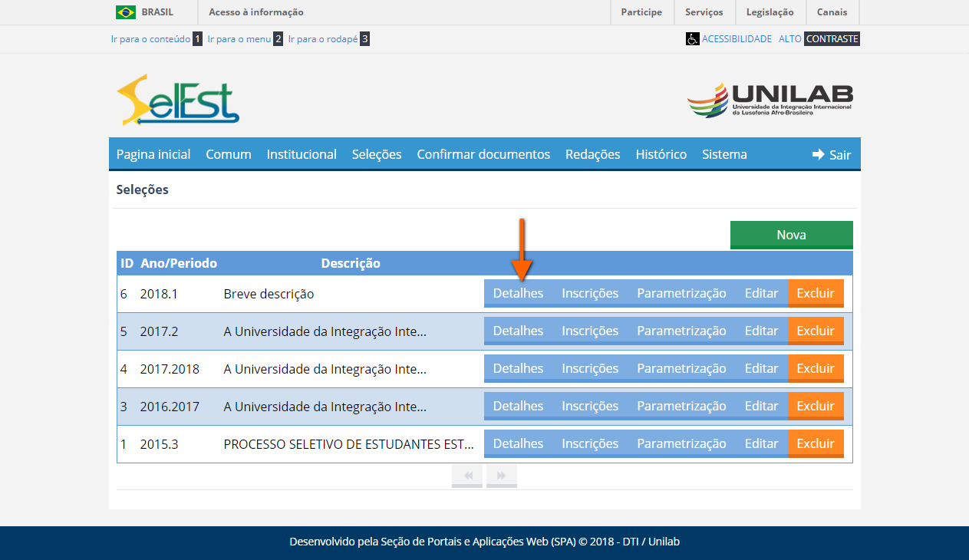Screen dimensions: 969x560
Task: Click the next page double-arrow icon
Action: [x=501, y=475]
